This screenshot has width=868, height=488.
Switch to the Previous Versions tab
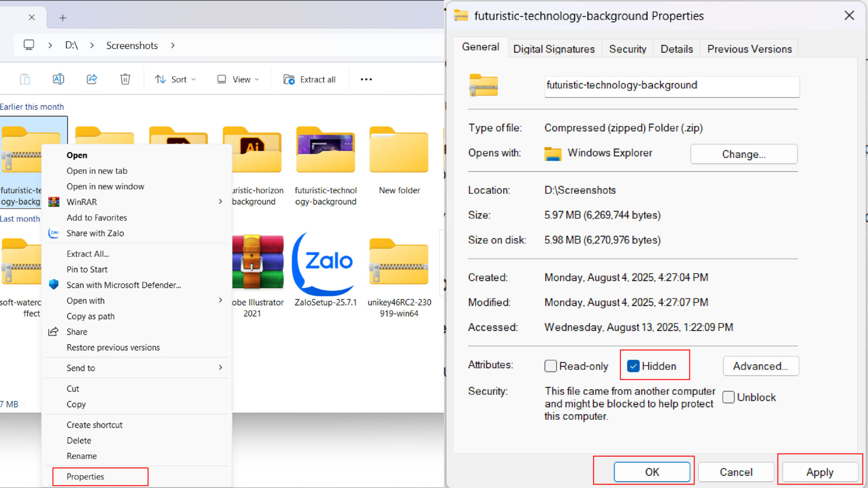pos(749,49)
